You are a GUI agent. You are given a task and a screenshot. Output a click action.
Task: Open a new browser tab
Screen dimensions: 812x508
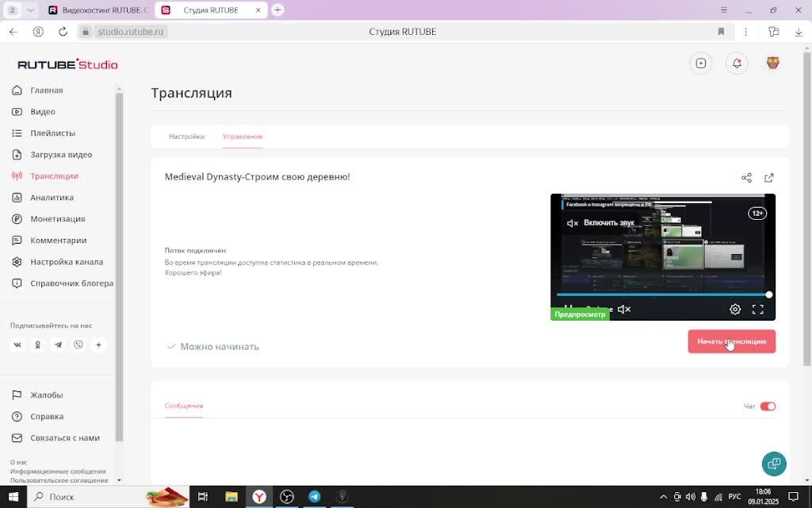tap(278, 10)
